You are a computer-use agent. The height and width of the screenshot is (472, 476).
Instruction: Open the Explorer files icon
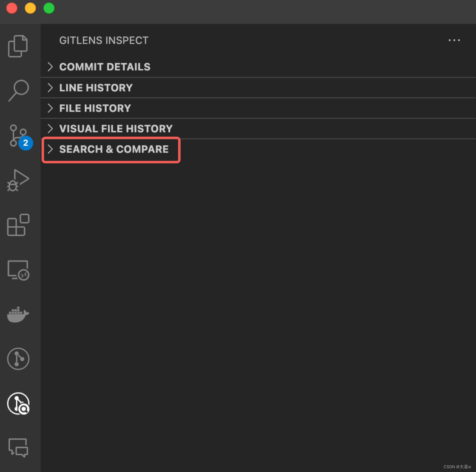coord(18,46)
